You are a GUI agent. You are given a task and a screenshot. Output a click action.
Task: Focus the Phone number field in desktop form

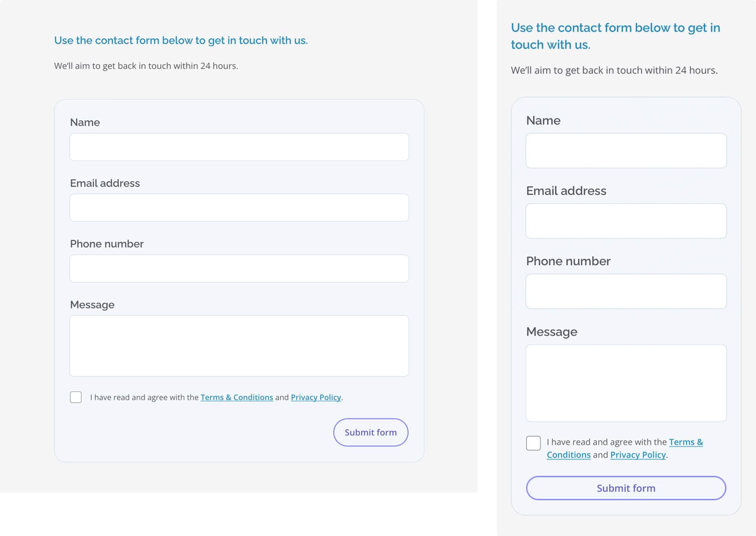tap(239, 269)
